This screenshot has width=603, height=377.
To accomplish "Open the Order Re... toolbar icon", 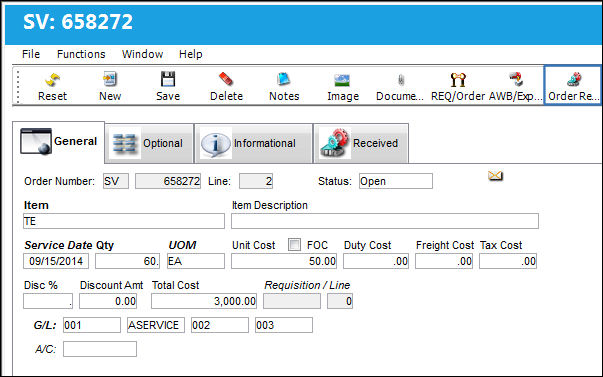I will click(574, 79).
